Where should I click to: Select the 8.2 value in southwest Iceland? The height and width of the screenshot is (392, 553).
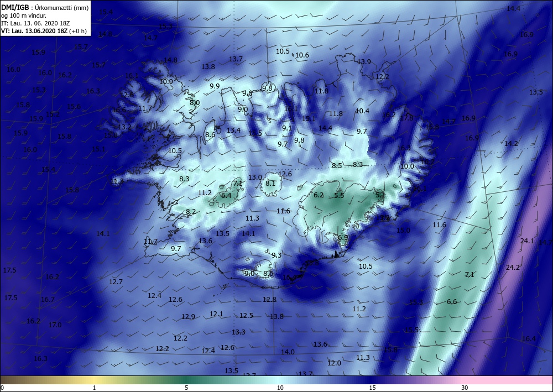pos(191,212)
